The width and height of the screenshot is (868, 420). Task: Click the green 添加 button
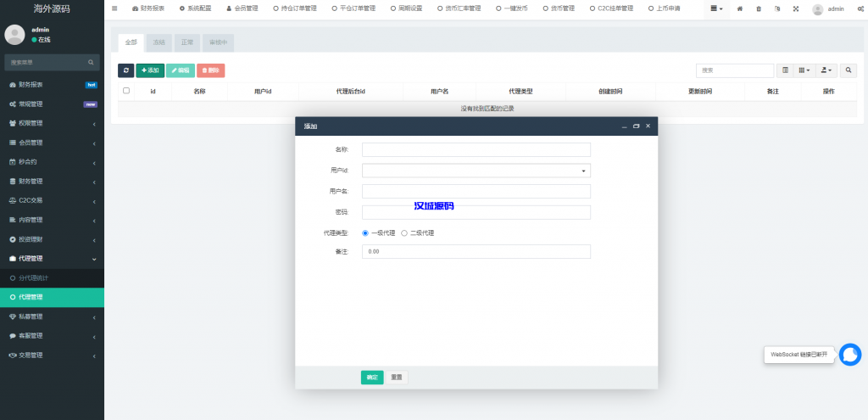[150, 70]
